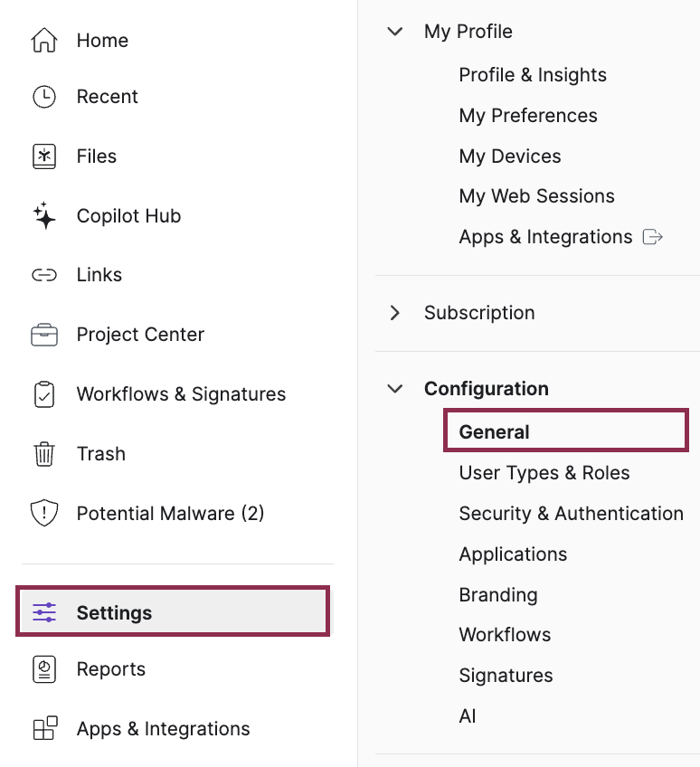Open Copilot Hub via sparkle icon
Image resolution: width=700 pixels, height=767 pixels.
pos(43,215)
